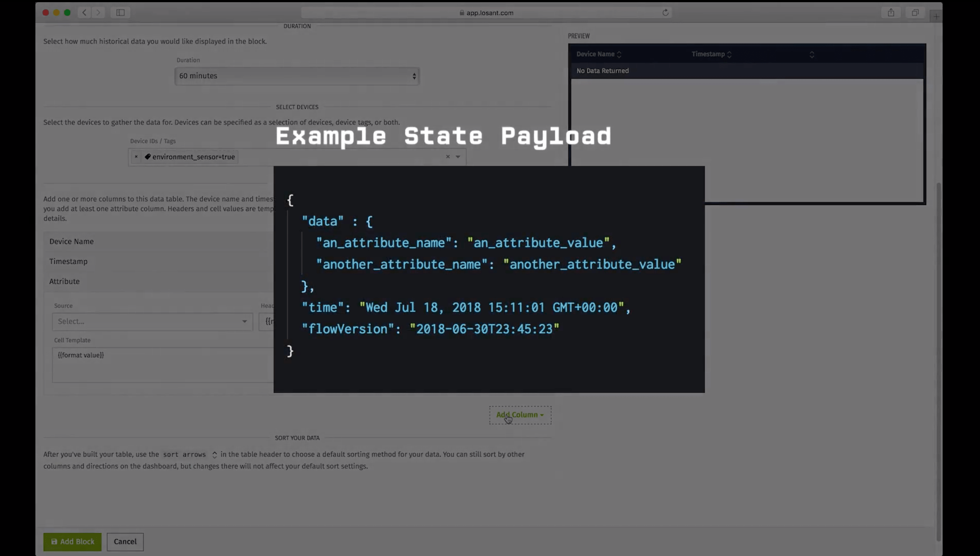Viewport: 980px width, 556px height.
Task: Clear all Device IDs / Tags selections
Action: (447, 157)
